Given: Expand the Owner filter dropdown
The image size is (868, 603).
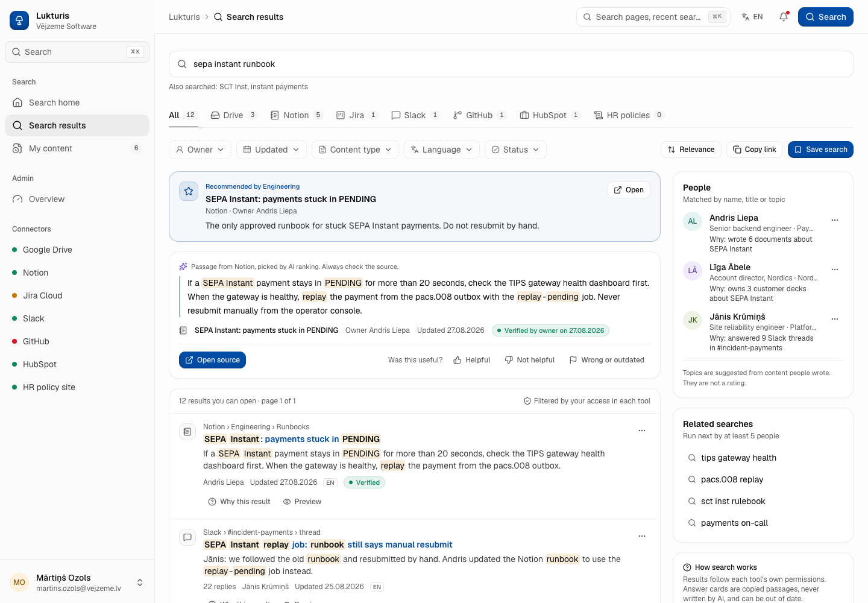Looking at the screenshot, I should click(200, 150).
